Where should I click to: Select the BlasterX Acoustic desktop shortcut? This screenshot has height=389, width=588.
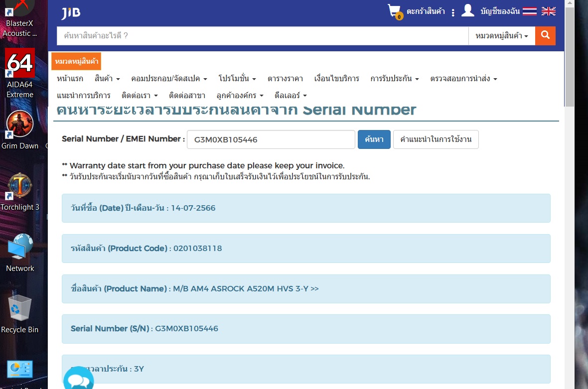pyautogui.click(x=19, y=19)
